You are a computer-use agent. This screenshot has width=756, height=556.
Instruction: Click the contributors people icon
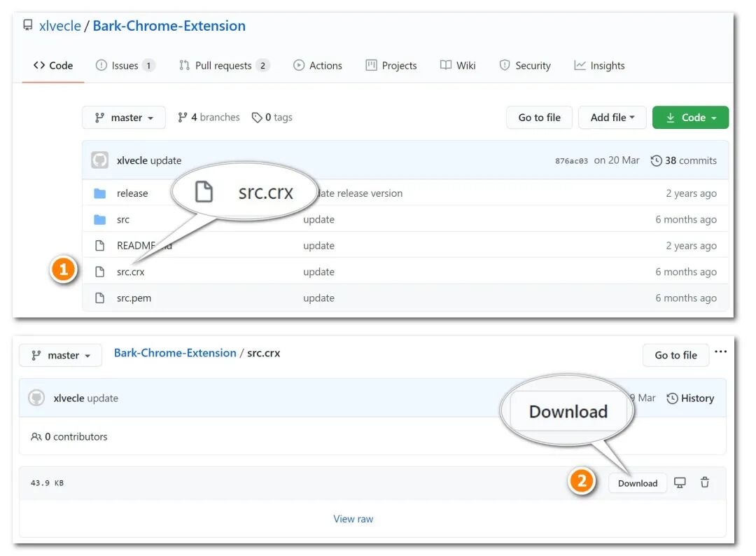(x=36, y=437)
